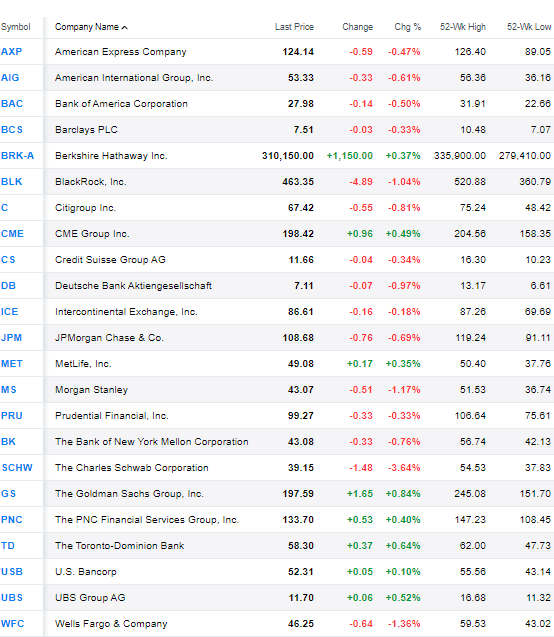This screenshot has width=554, height=637.
Task: Select American Express Company name
Action: point(121,52)
